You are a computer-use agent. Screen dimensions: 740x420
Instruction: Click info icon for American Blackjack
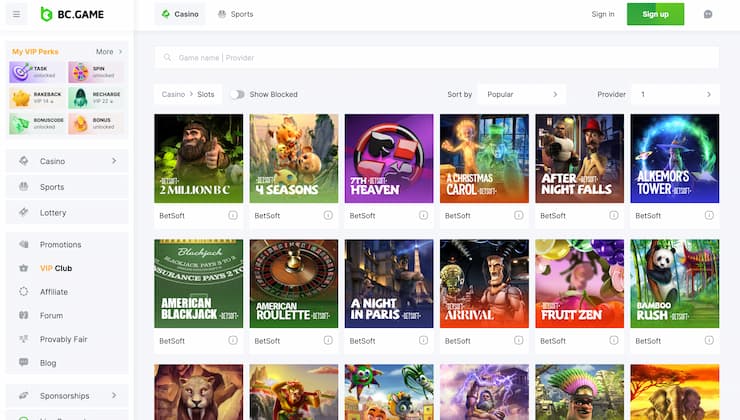233,340
